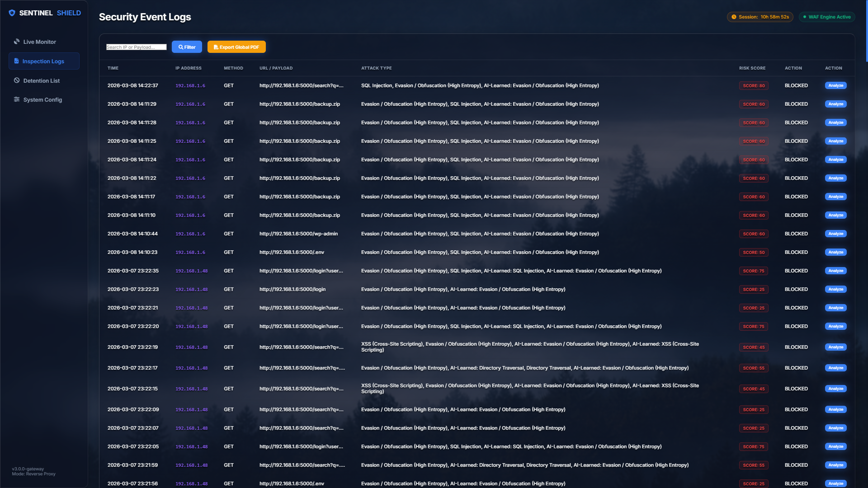Export the Global PDF report
This screenshot has width=868, height=488.
click(x=236, y=47)
